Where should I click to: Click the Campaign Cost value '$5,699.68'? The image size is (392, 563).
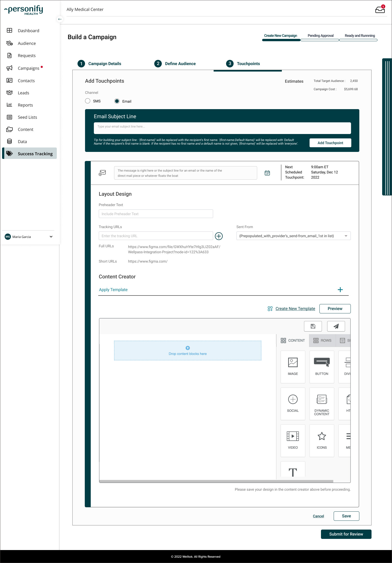pyautogui.click(x=351, y=89)
